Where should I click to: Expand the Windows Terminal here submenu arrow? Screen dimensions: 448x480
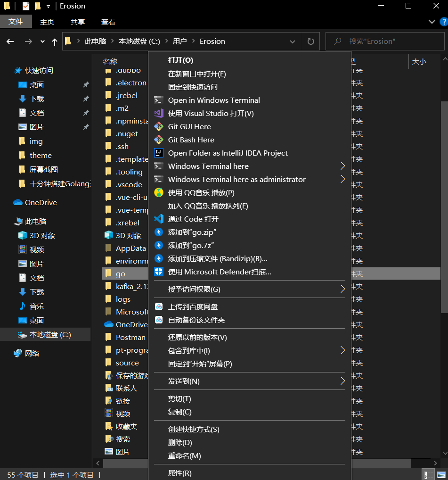click(342, 166)
